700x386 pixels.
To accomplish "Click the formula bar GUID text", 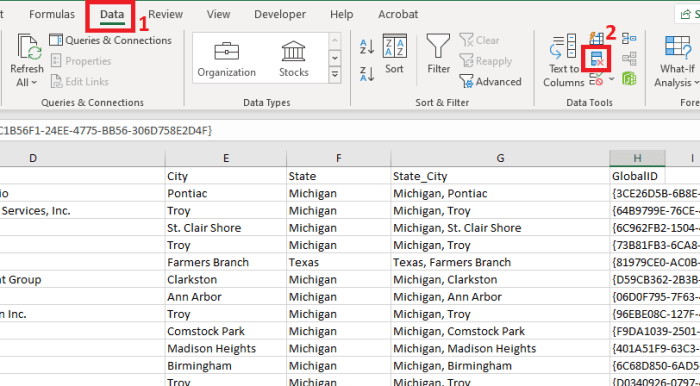I will point(106,131).
